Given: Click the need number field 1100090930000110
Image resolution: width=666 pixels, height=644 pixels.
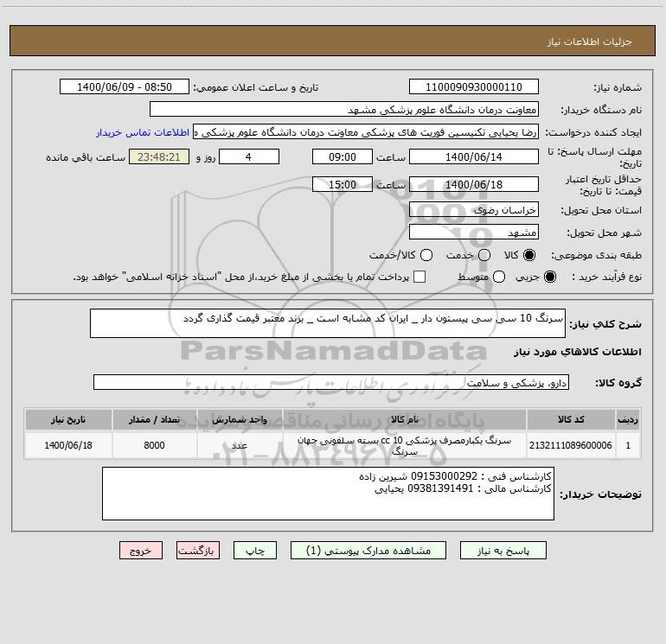Looking at the screenshot, I should pyautogui.click(x=474, y=86).
